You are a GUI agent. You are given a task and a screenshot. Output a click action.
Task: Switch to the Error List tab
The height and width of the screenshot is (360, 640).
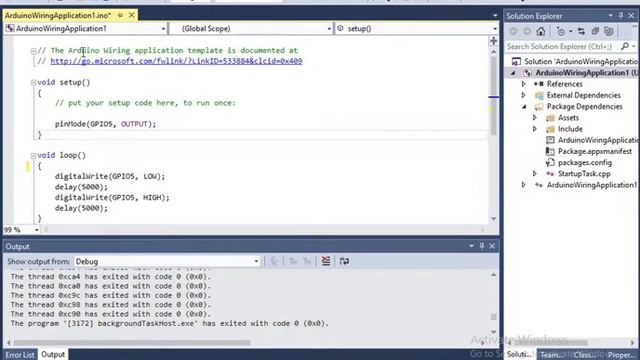(x=20, y=355)
